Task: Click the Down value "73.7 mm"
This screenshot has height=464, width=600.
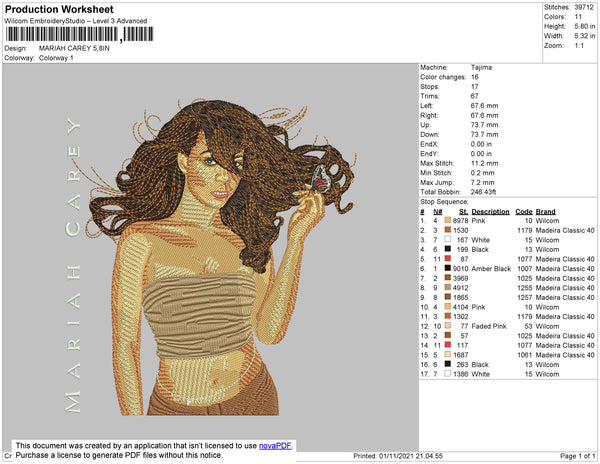Action: [x=484, y=135]
